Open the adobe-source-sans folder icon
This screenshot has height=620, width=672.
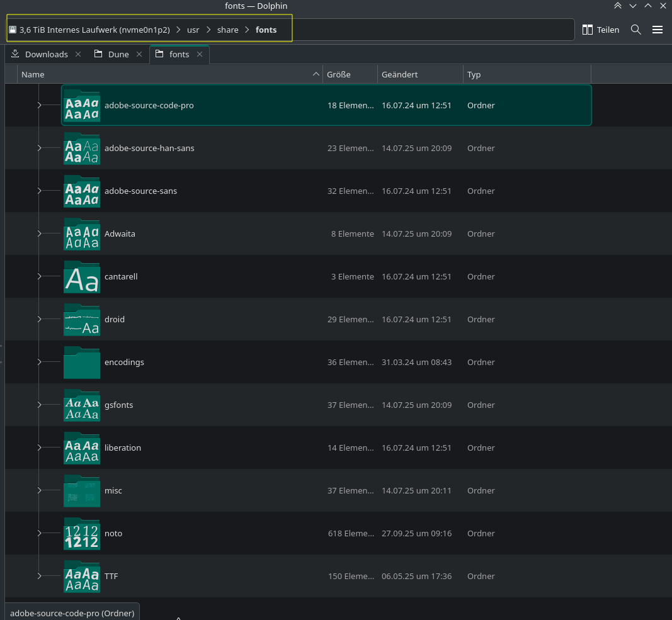(82, 191)
